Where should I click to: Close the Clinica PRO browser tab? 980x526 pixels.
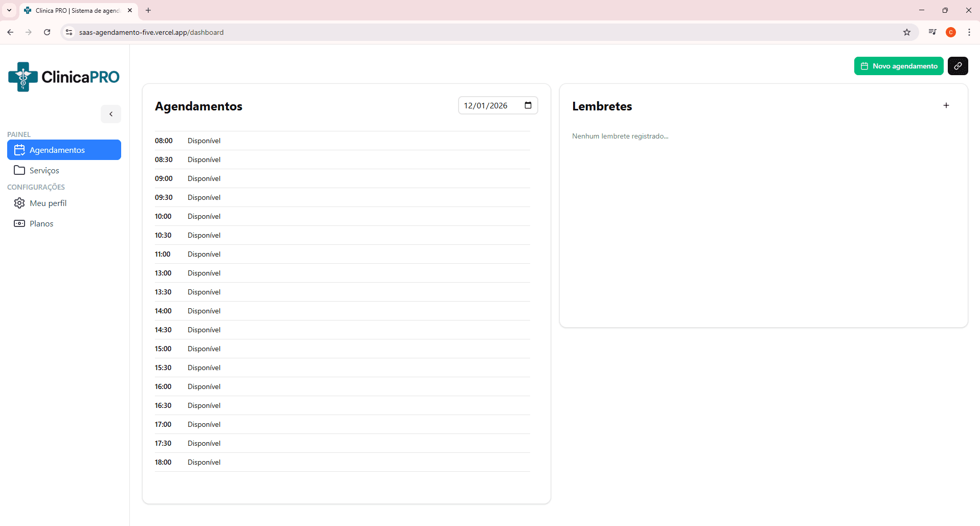pos(130,10)
